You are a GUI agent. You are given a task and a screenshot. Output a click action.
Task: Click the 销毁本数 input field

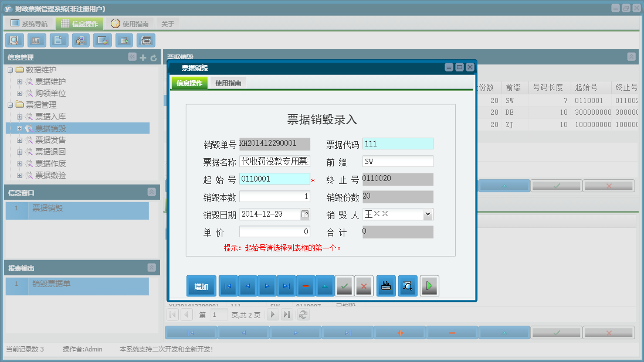(274, 196)
